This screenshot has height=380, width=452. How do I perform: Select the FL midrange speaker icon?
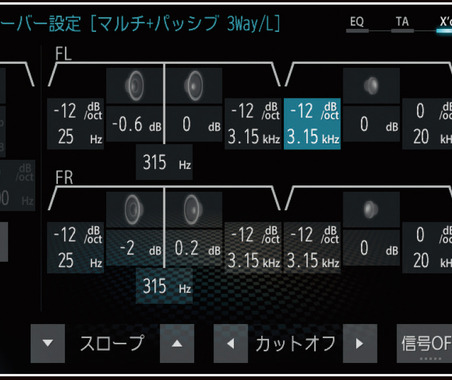point(194,86)
